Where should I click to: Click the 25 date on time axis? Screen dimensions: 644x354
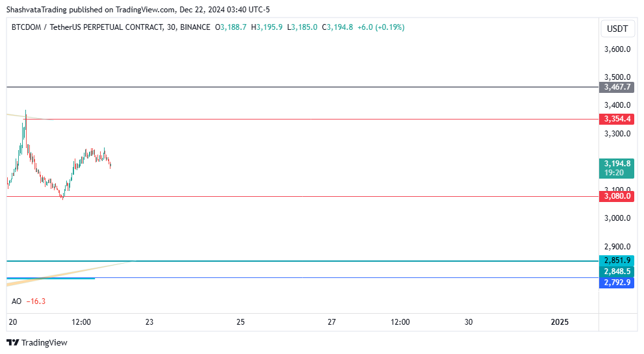coord(240,322)
